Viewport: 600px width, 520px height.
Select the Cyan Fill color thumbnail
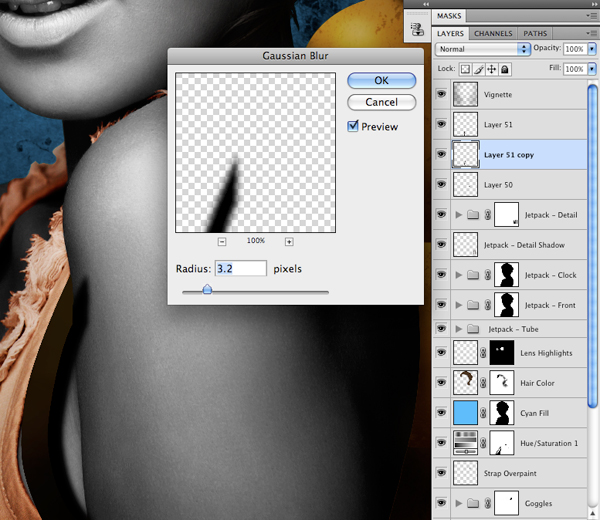click(465, 413)
